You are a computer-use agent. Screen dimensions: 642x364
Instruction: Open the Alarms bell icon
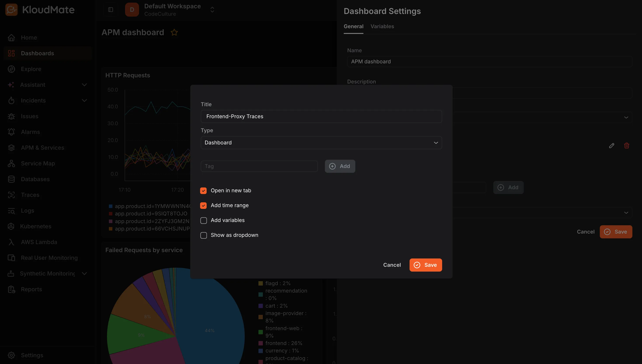pos(11,132)
